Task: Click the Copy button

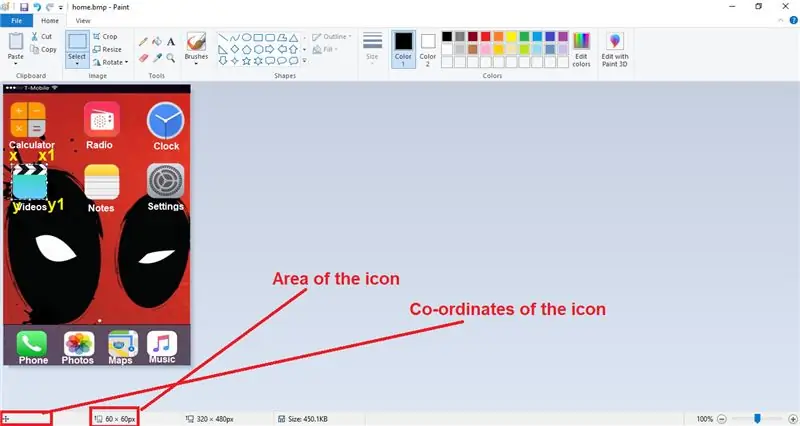Action: coord(43,49)
